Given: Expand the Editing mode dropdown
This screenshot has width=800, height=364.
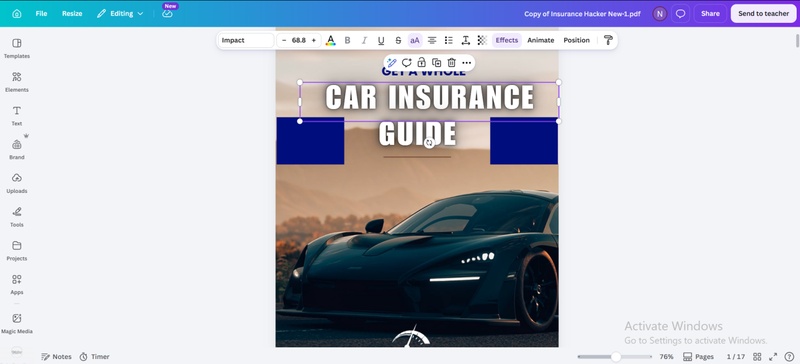Looking at the screenshot, I should coord(120,14).
